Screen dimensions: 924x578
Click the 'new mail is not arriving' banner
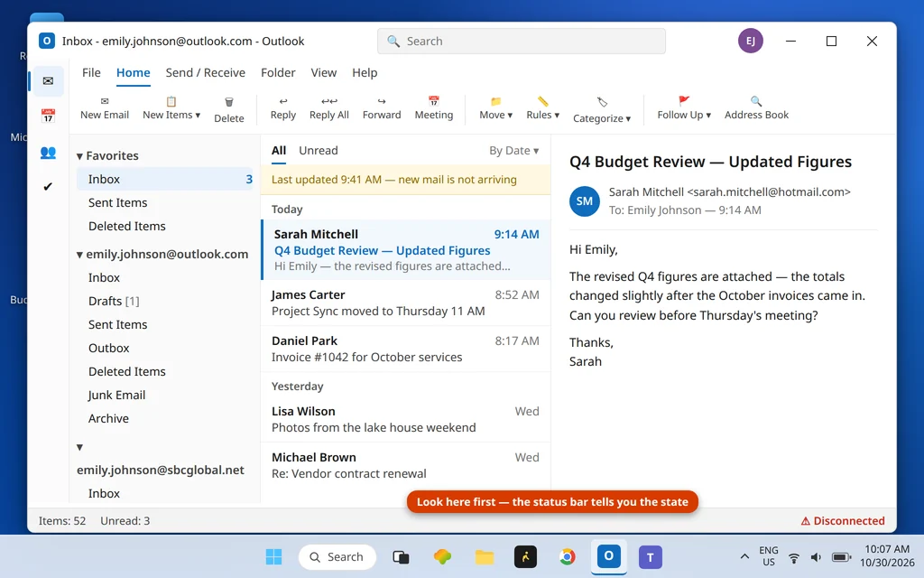pos(406,180)
